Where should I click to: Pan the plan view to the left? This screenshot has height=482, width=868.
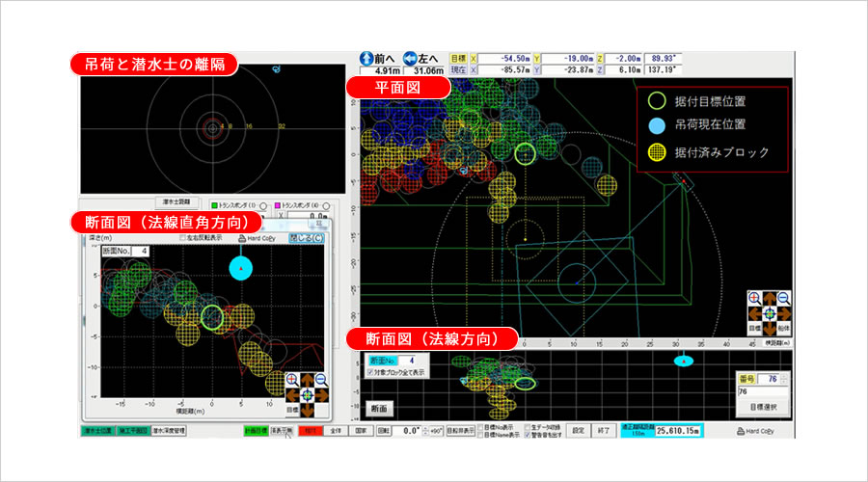tap(755, 313)
